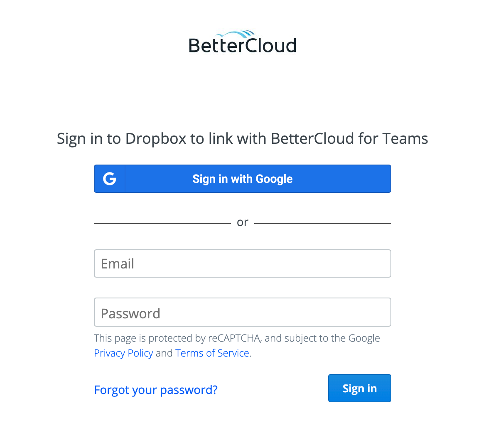Image resolution: width=486 pixels, height=448 pixels.
Task: Click Forgot your password?
Action: pyautogui.click(x=156, y=389)
